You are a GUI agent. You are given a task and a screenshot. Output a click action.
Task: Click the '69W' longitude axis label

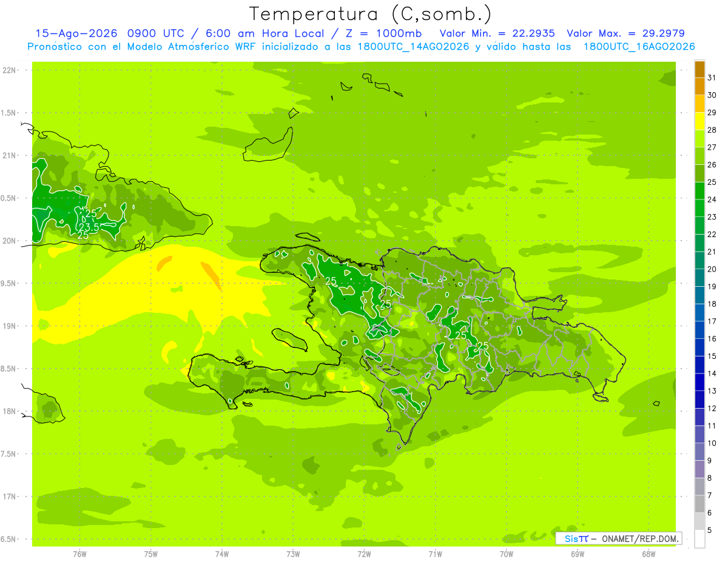(577, 554)
